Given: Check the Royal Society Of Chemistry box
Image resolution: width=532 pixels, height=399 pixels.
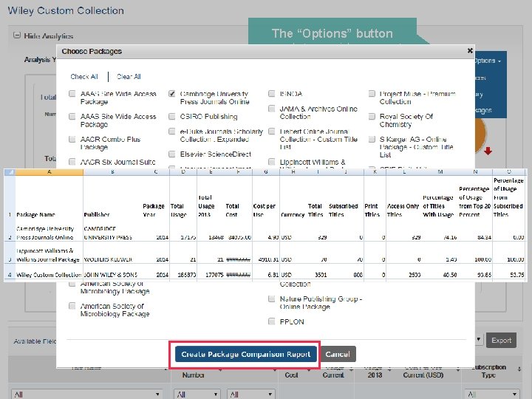Looking at the screenshot, I should point(372,117).
